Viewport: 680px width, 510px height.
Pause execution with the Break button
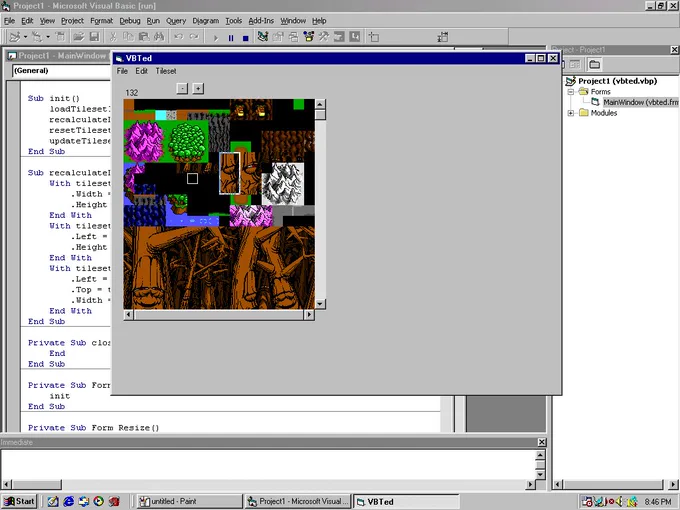pyautogui.click(x=231, y=38)
